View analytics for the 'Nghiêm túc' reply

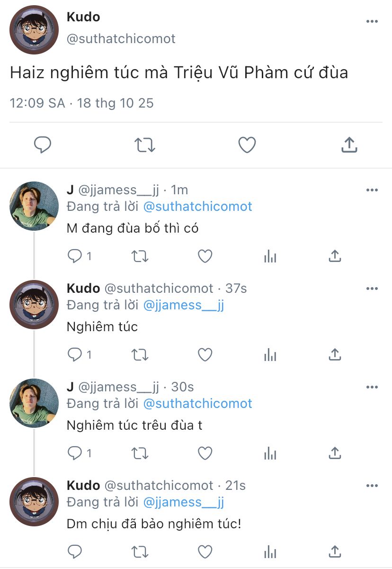270,354
